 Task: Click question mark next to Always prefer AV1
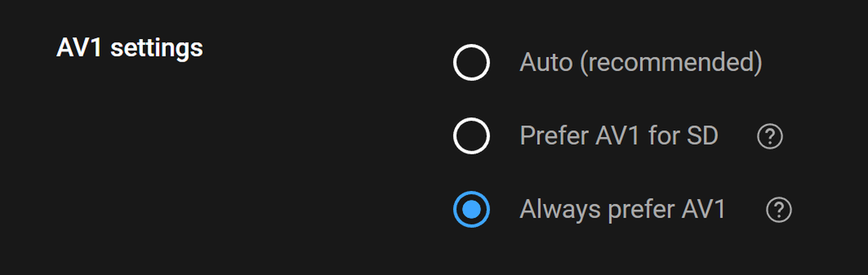click(x=778, y=211)
